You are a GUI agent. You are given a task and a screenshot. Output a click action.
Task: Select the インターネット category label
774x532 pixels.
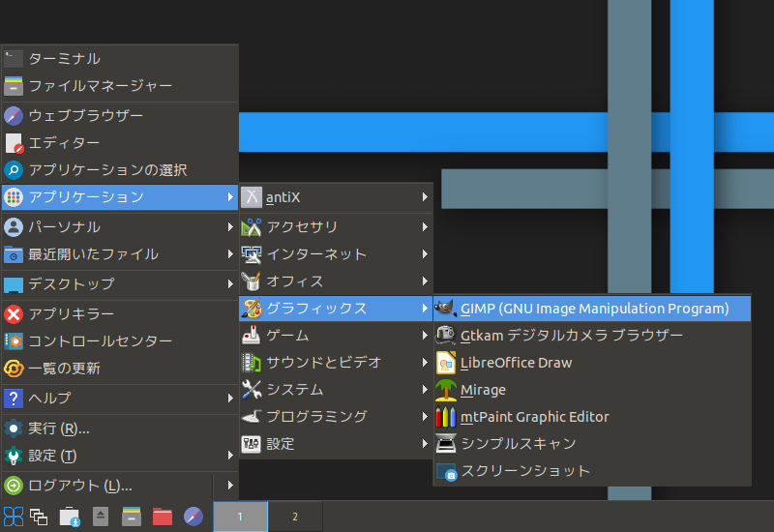(317, 254)
